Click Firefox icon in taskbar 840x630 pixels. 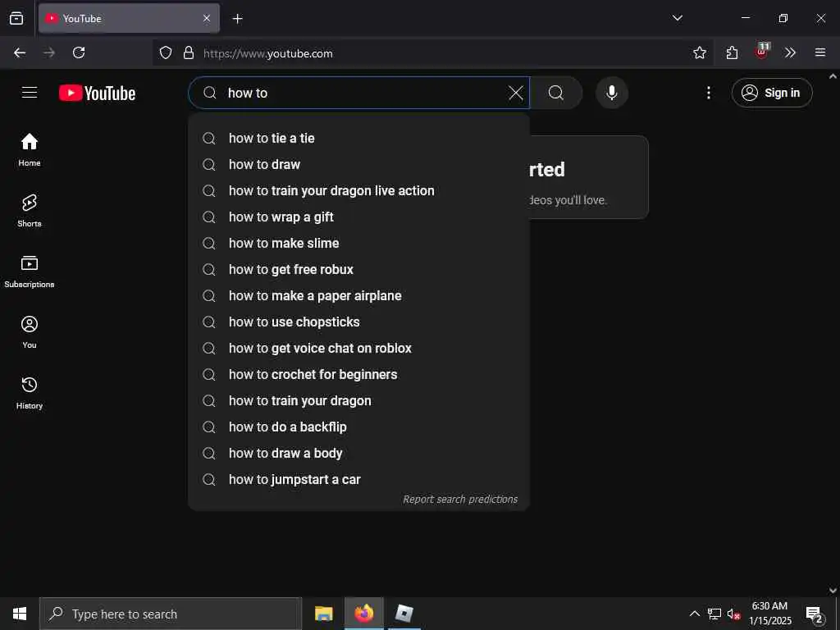363,614
